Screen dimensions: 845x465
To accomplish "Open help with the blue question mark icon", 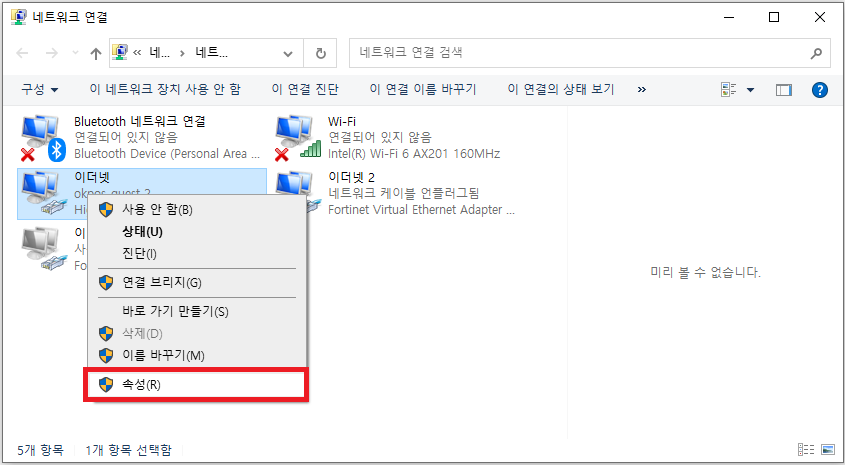I will pos(819,90).
